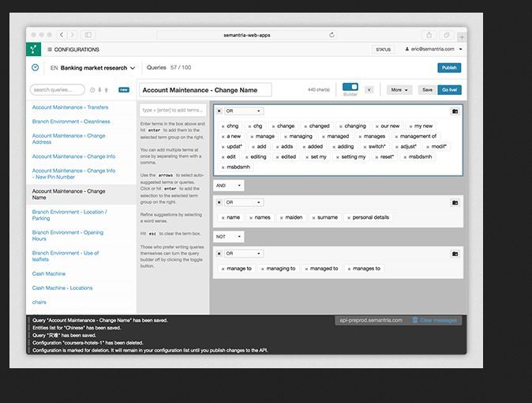Open Account Maintenance - Change Address query

point(69,139)
